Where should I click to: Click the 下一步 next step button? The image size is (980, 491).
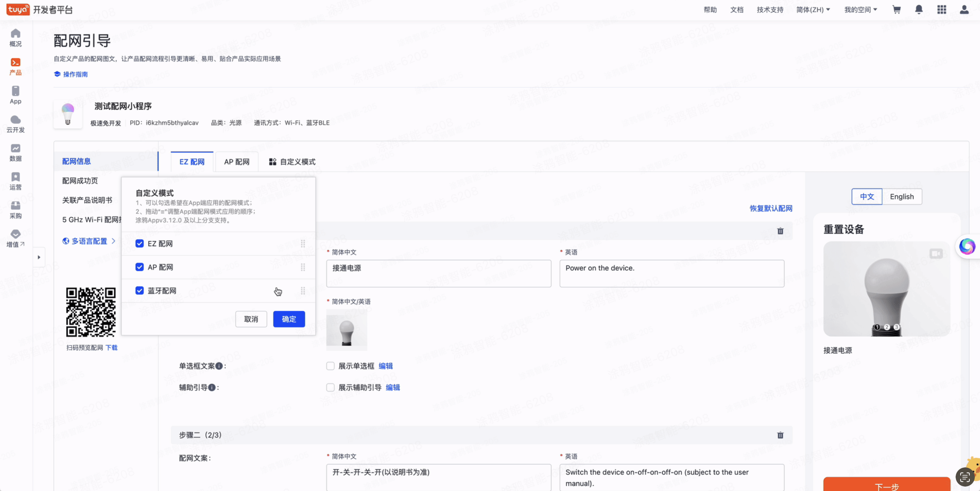coord(887,484)
